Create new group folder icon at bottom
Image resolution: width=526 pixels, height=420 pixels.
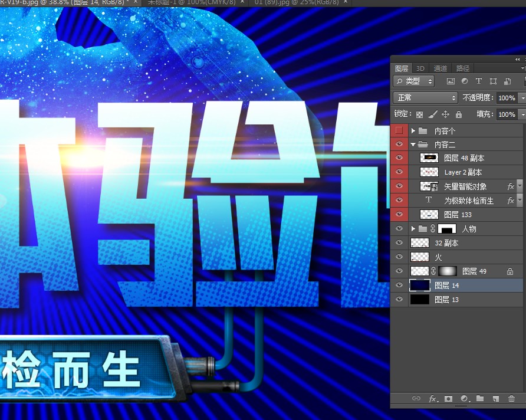tap(480, 398)
